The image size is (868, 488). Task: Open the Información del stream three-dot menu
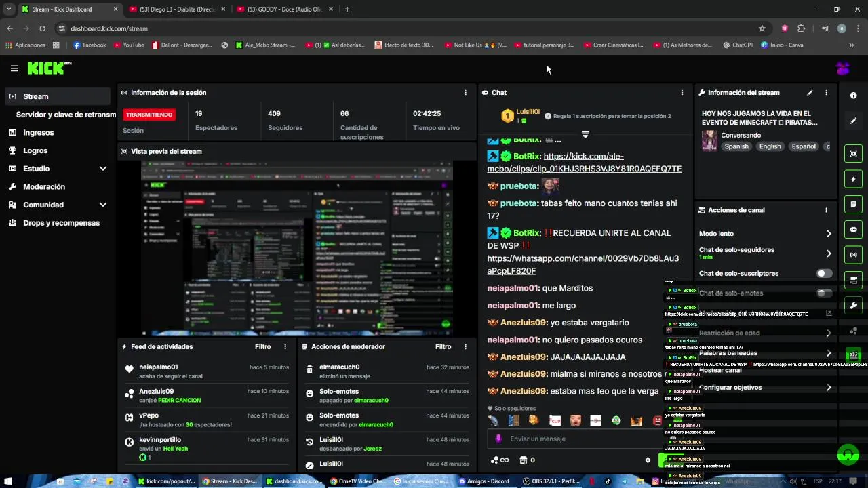coord(826,93)
